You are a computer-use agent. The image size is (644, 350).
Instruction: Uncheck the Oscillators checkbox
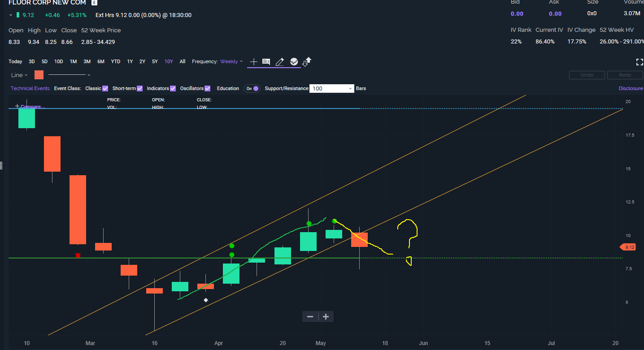coord(207,88)
